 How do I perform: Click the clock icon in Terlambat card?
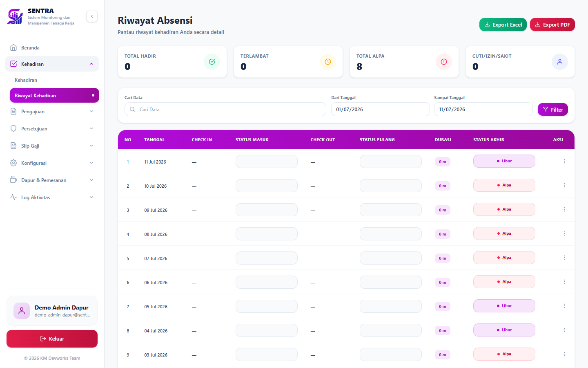(328, 62)
